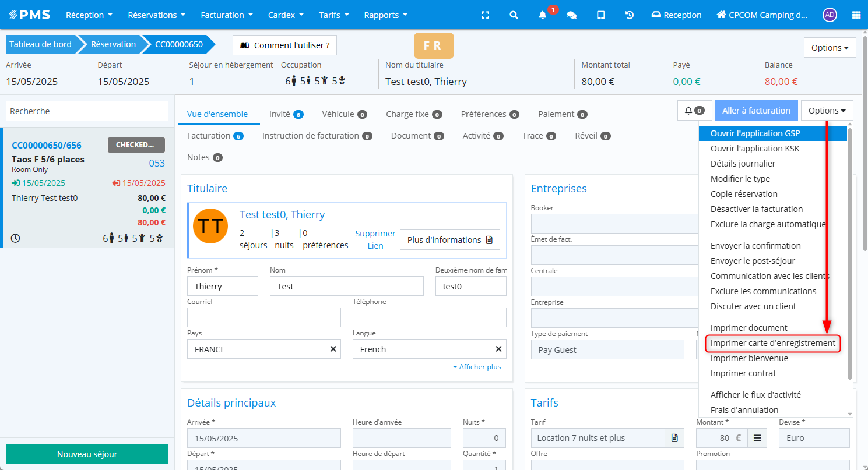The image size is (868, 470).
Task: Click the Nouveau séjour button
Action: (87, 454)
